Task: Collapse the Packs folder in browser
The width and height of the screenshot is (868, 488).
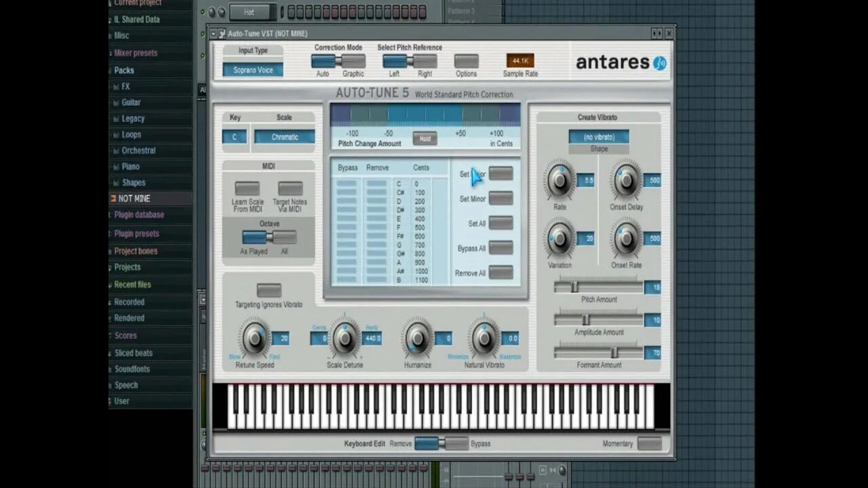Action: click(x=124, y=70)
